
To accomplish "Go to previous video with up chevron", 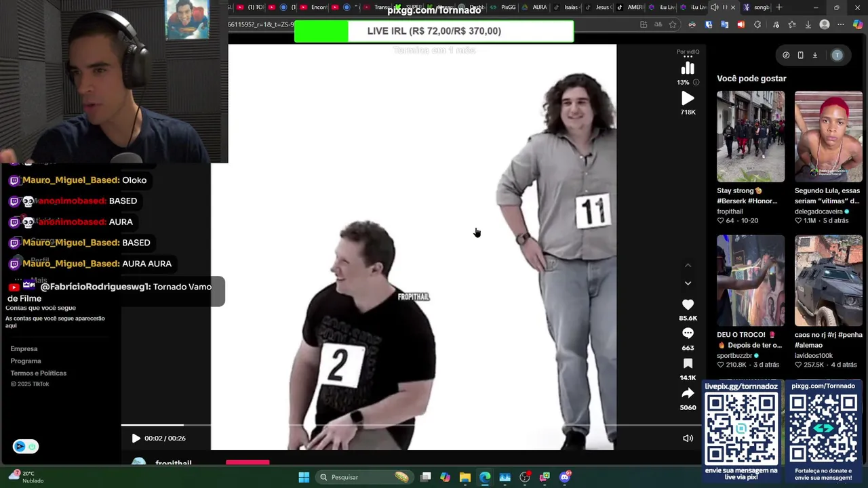I will click(688, 266).
